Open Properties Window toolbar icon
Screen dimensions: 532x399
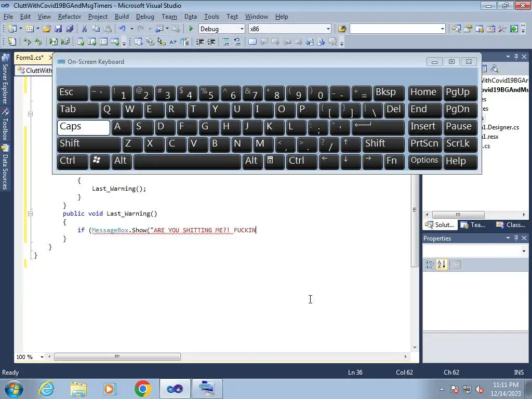click(x=468, y=29)
